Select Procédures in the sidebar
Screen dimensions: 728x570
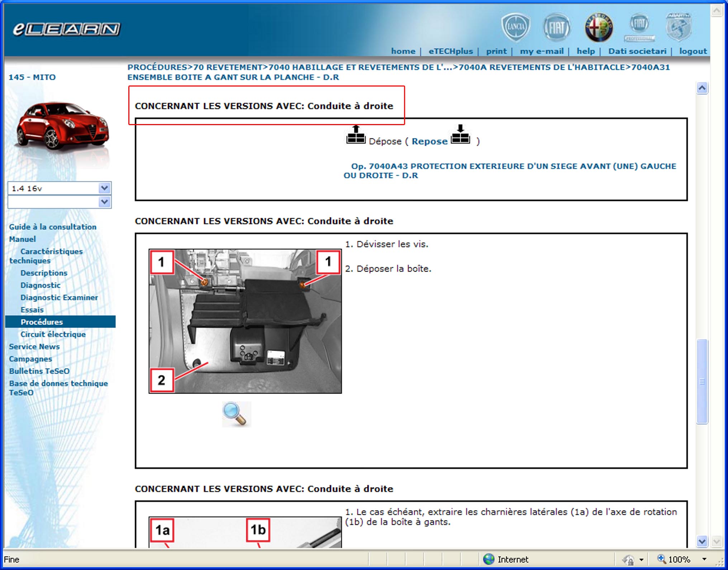point(42,322)
